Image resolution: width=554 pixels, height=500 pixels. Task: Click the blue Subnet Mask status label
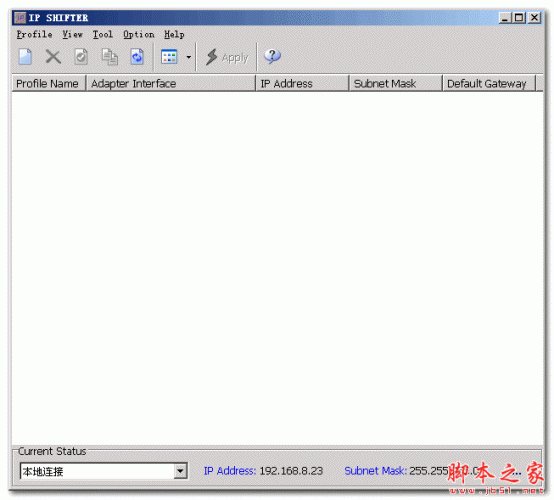(376, 471)
